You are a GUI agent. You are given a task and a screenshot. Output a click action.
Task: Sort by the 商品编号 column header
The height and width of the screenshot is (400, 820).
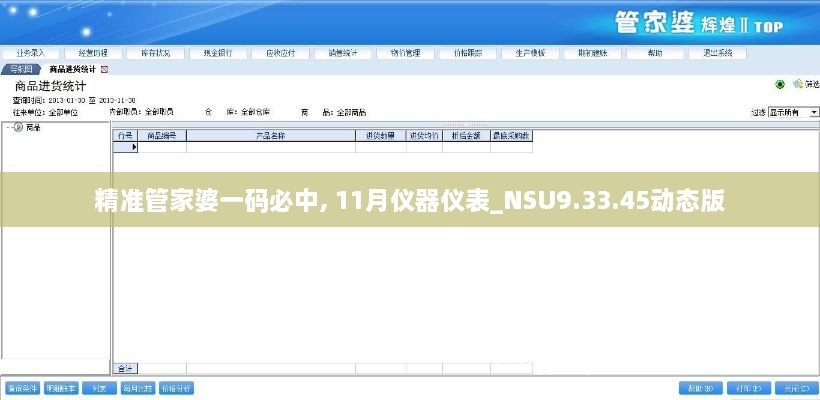(162, 135)
